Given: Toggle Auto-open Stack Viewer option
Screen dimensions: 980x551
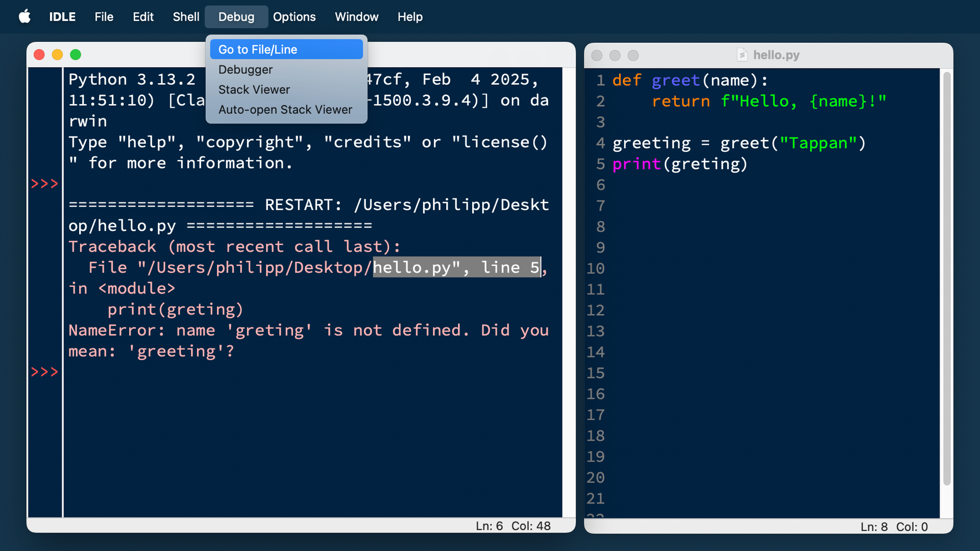Looking at the screenshot, I should [x=285, y=110].
